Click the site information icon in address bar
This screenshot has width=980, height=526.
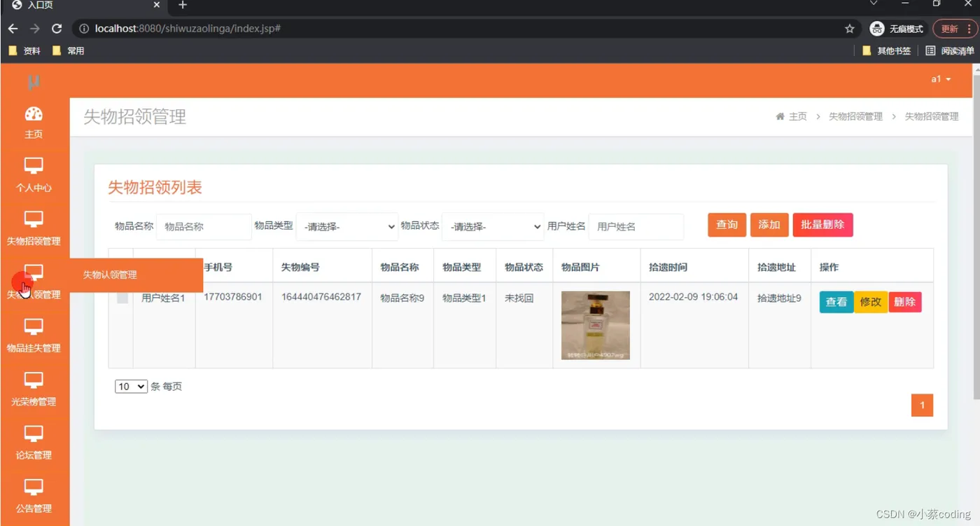pyautogui.click(x=84, y=29)
